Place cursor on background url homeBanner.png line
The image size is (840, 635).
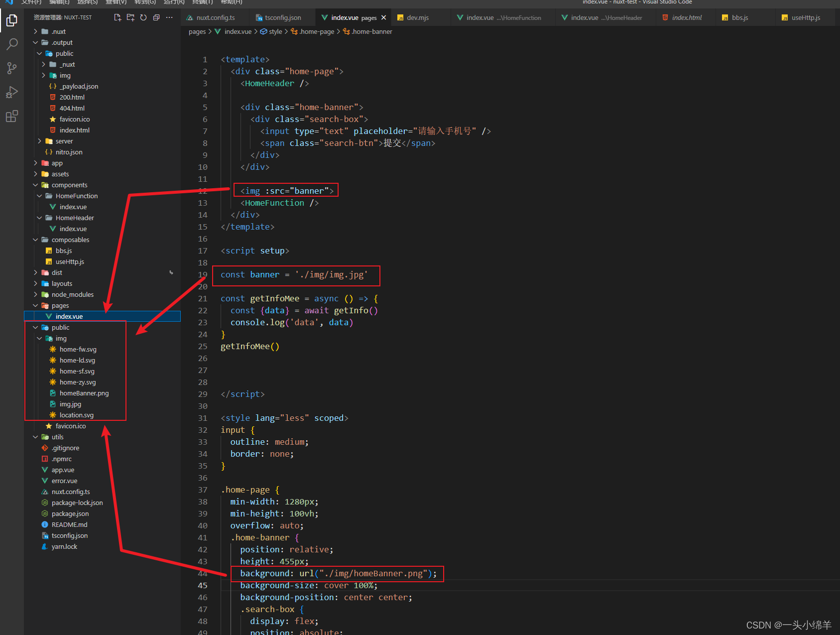338,573
